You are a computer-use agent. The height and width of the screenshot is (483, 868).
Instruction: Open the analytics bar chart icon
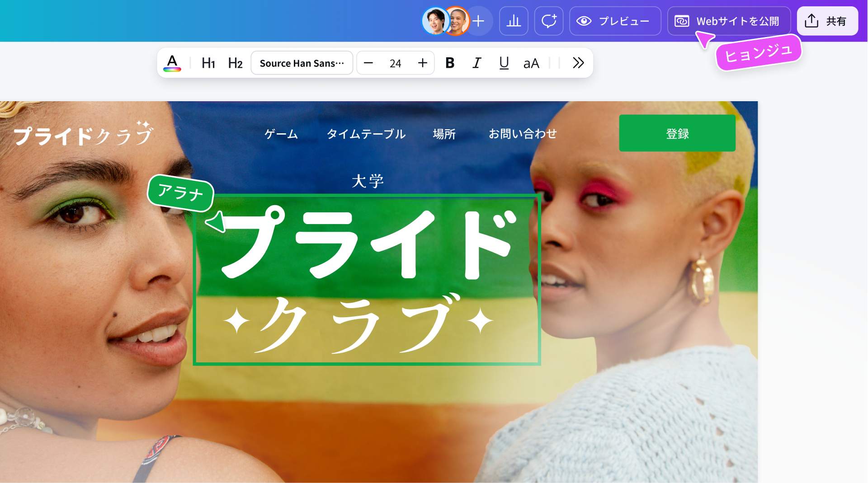coord(514,21)
